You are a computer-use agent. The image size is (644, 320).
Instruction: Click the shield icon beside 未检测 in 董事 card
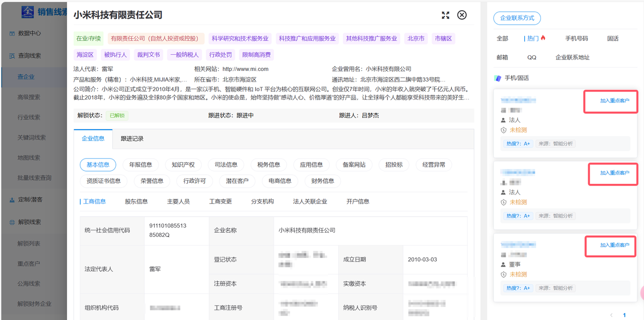[x=503, y=274]
